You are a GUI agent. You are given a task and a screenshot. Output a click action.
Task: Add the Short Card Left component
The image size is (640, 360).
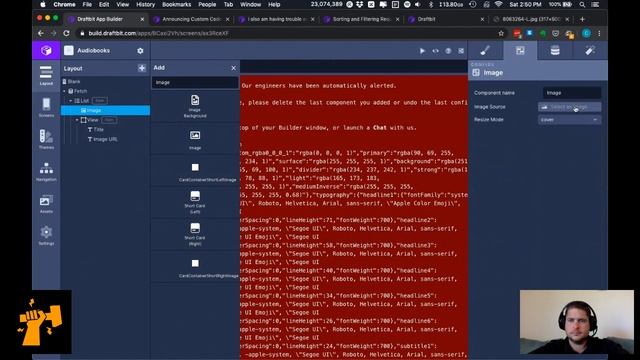[x=195, y=202]
